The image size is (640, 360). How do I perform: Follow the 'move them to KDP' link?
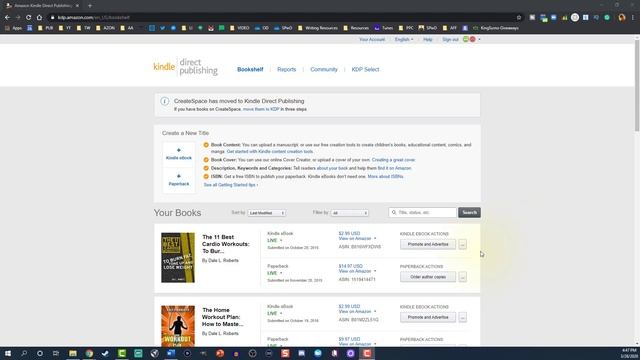pos(261,109)
